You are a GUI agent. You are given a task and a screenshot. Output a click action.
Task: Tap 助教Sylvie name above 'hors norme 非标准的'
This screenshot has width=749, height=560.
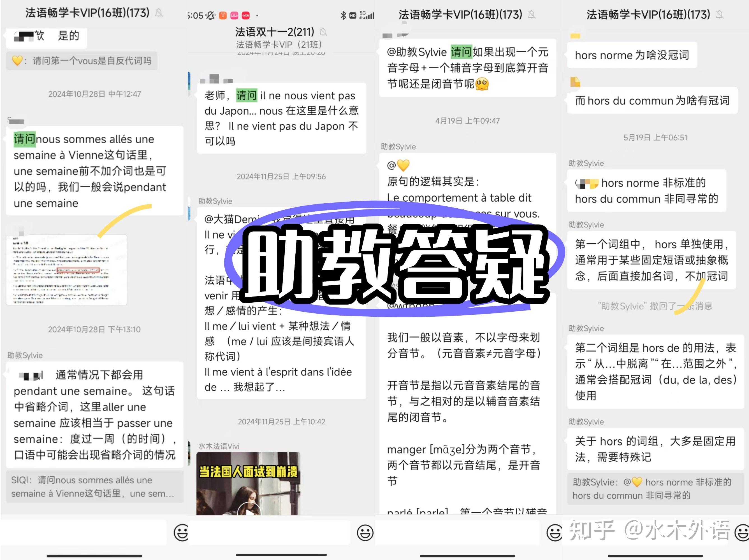(x=586, y=164)
